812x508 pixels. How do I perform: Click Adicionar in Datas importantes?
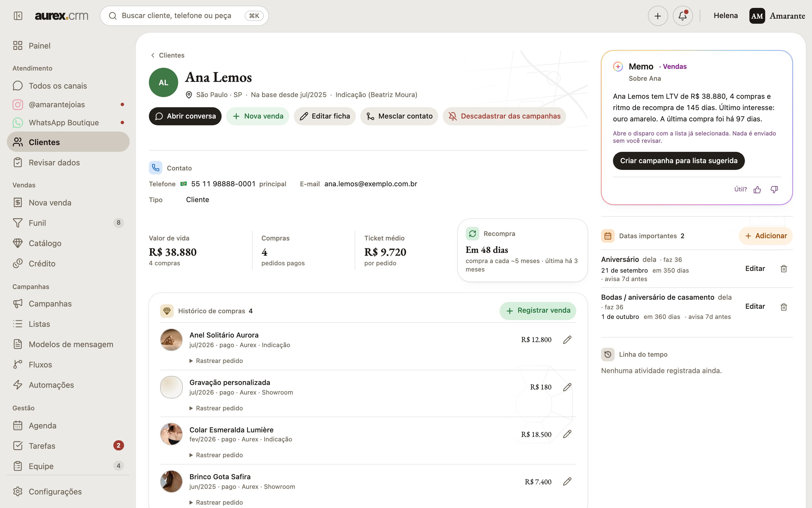click(x=766, y=236)
